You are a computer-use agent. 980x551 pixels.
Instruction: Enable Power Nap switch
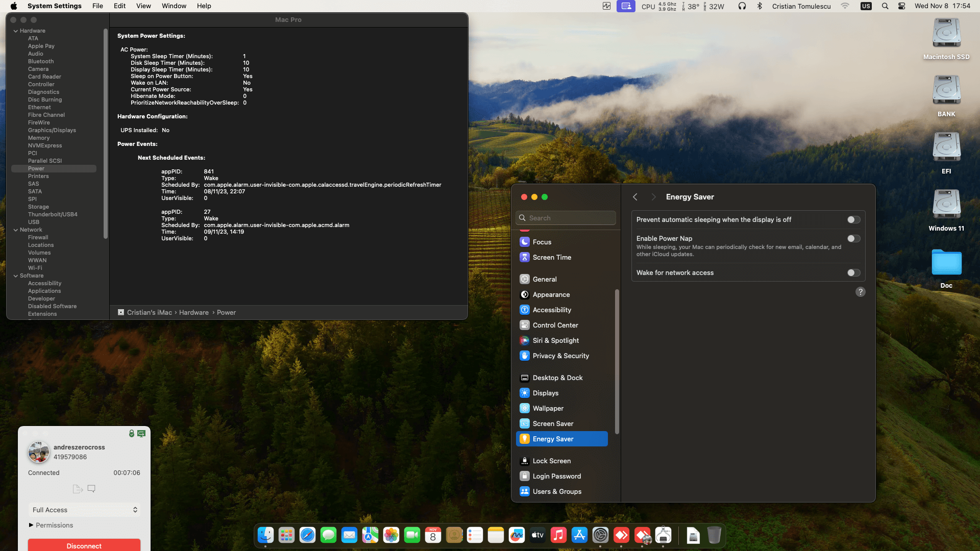[853, 239]
